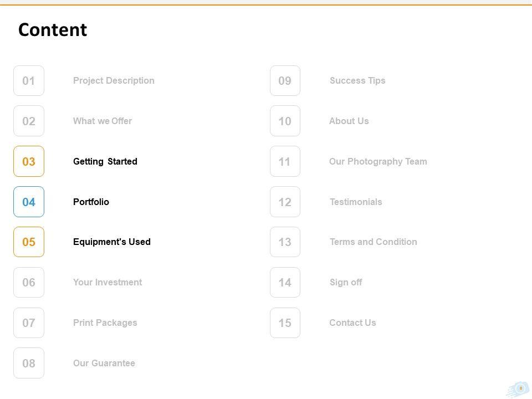The width and height of the screenshot is (532, 399).
Task: Go to What we Offer
Action: pyautogui.click(x=103, y=121)
